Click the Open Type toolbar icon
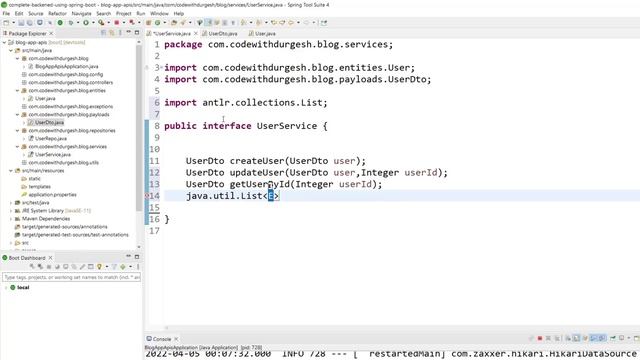The width and height of the screenshot is (640, 360). (x=174, y=23)
